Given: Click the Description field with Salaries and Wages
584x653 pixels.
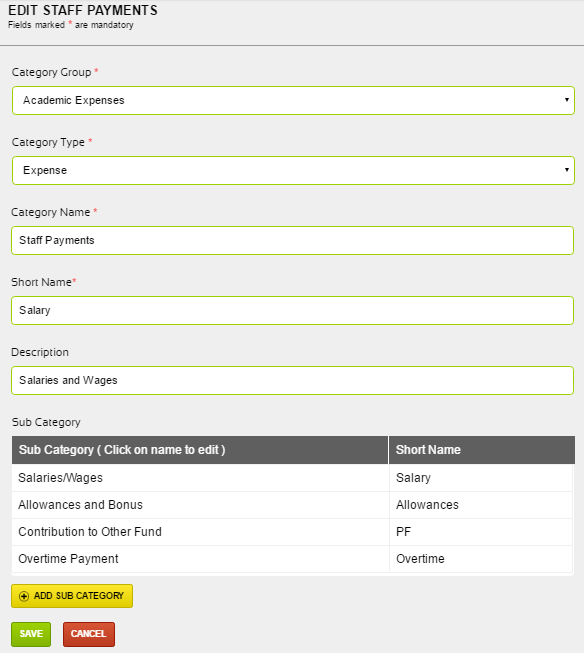Looking at the screenshot, I should [x=292, y=380].
